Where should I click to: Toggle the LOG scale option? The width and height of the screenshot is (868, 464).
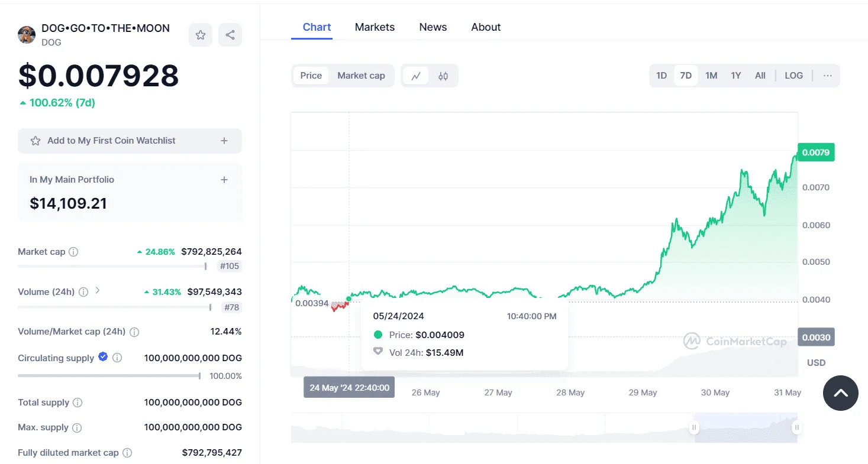point(793,76)
